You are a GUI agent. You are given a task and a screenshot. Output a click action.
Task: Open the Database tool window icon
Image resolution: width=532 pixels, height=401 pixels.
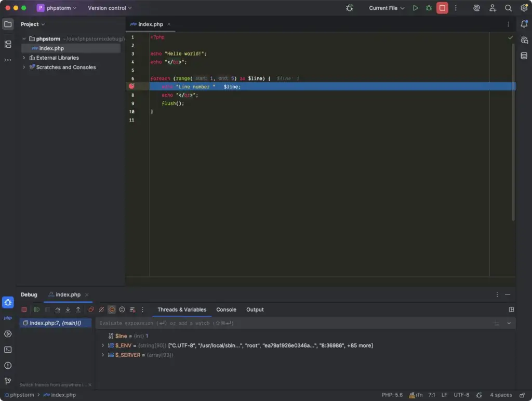point(524,56)
